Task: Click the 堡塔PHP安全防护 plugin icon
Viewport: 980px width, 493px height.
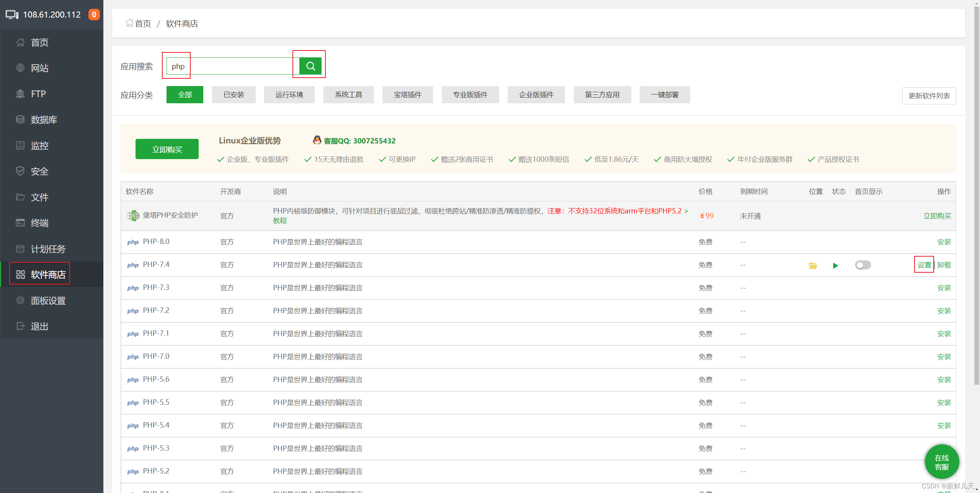Action: click(133, 216)
